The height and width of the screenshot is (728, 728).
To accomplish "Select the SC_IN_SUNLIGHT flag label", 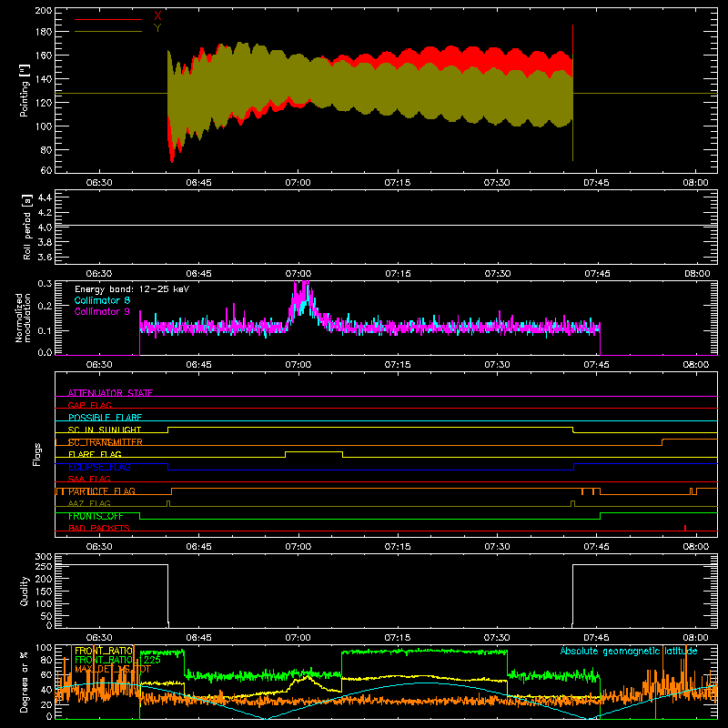I will (105, 430).
